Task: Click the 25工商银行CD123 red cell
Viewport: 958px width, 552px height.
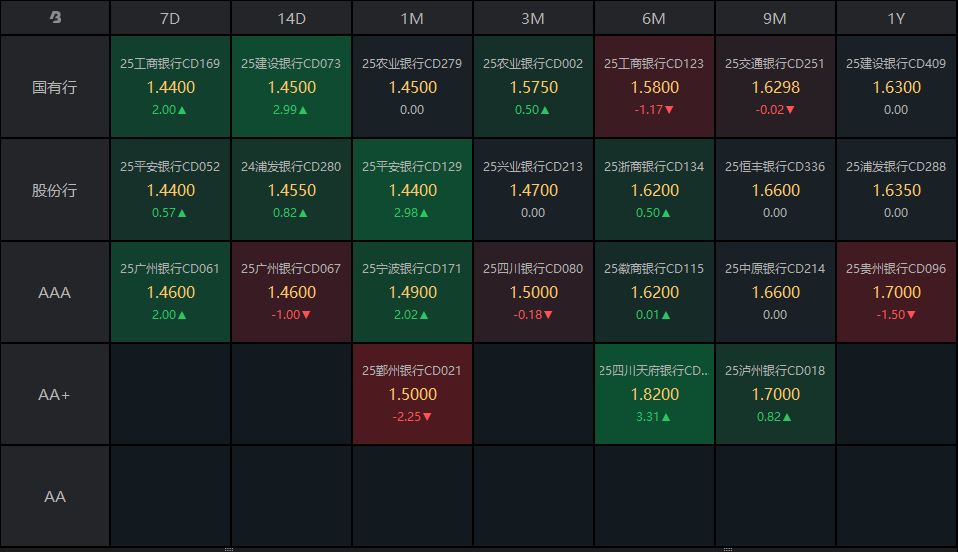Action: 654,87
